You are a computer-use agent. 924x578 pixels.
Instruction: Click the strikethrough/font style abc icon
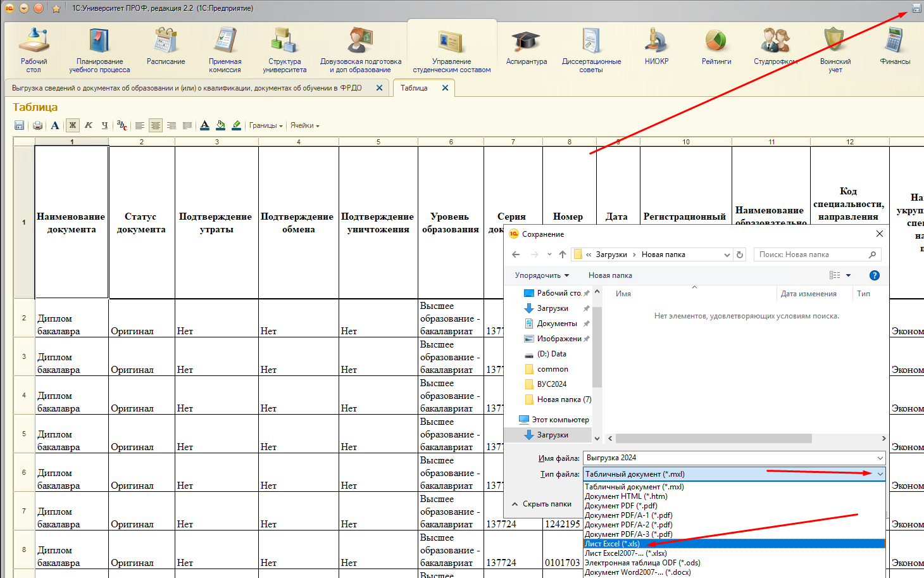point(122,125)
